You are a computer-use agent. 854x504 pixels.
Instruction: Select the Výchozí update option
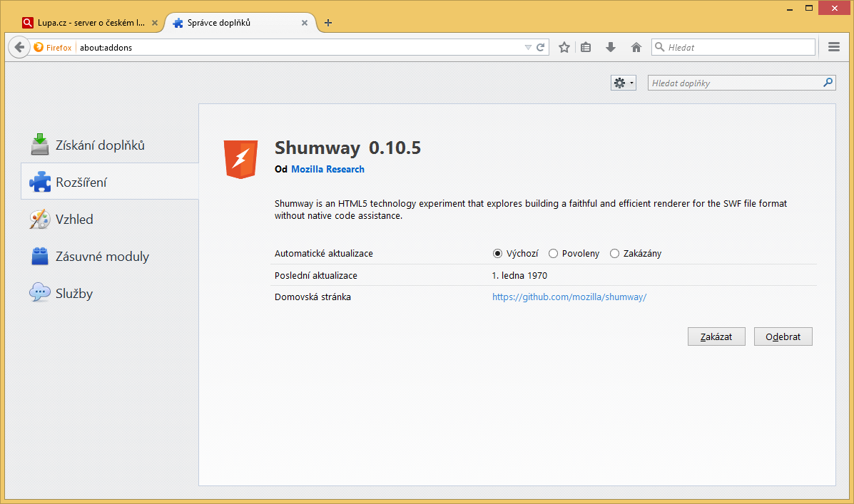(x=497, y=254)
